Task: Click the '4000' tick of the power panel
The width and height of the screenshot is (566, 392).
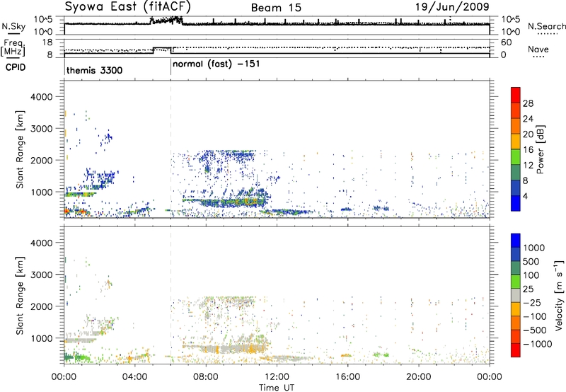Action: pos(41,97)
